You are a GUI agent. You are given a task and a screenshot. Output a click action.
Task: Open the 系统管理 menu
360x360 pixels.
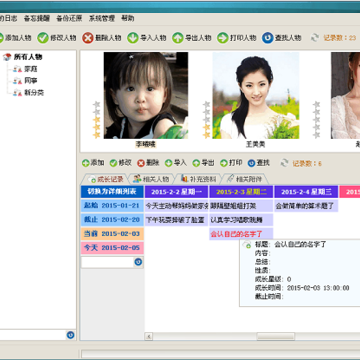(x=101, y=18)
